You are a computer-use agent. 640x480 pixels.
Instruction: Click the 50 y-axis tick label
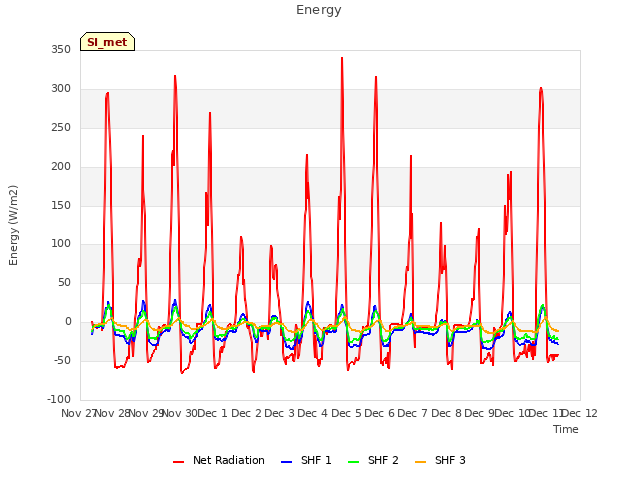pos(64,282)
